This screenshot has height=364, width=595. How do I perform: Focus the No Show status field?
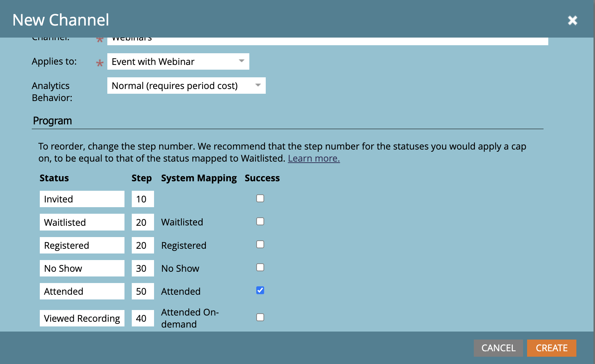click(82, 268)
